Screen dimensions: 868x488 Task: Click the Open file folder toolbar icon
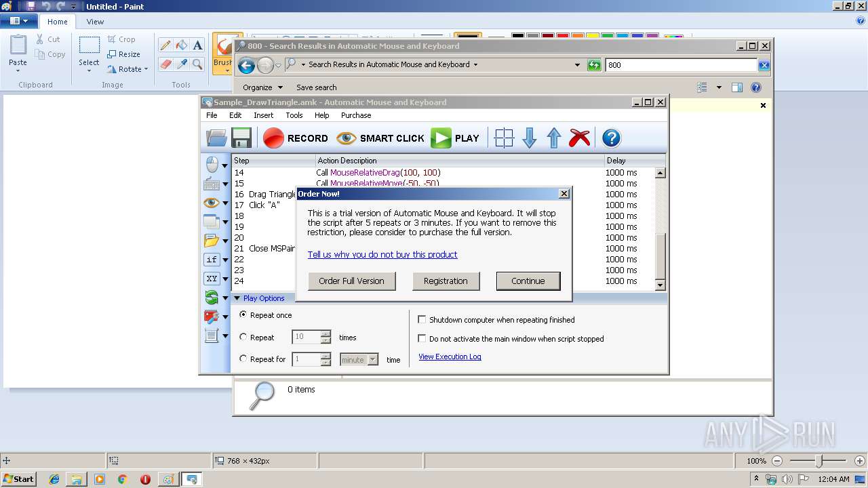click(216, 138)
